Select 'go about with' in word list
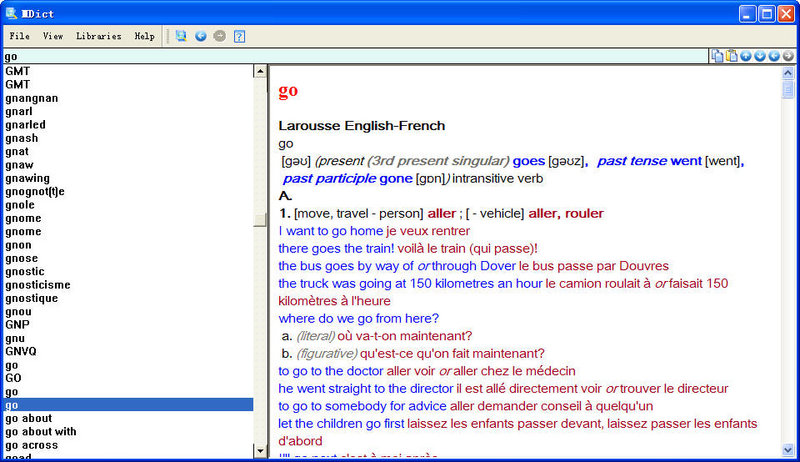This screenshot has height=462, width=800. tap(41, 432)
